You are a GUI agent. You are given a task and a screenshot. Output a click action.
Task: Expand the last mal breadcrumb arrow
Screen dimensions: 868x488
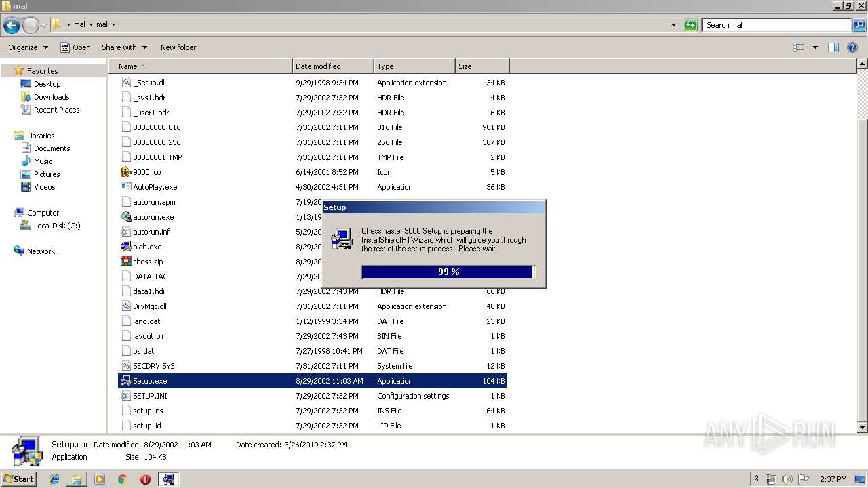tap(113, 24)
